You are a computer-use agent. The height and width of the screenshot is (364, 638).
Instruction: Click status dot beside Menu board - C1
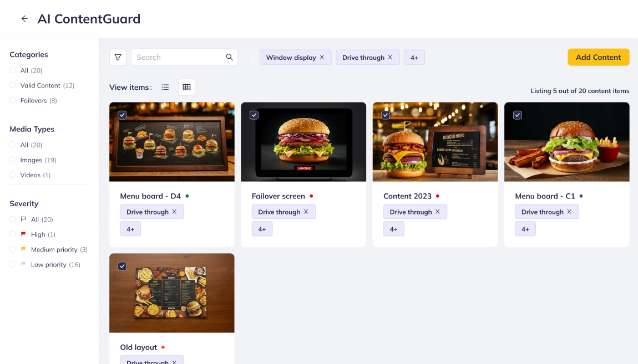[x=581, y=196]
